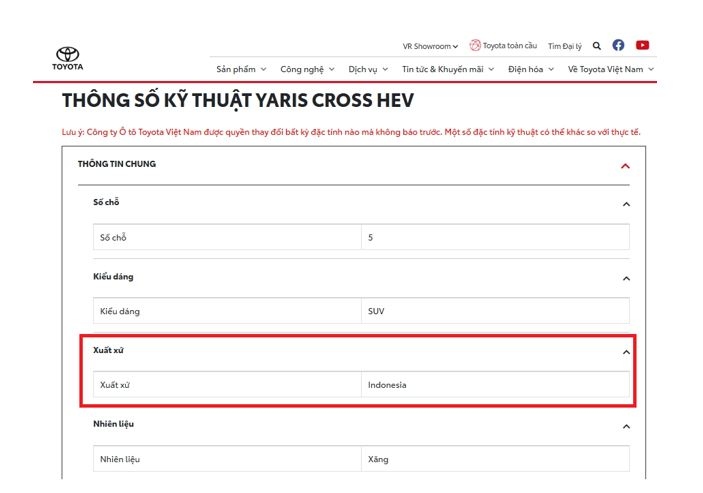Viewport: 703px width, 493px height.
Task: Click the red Lưu ý disclaimer text
Action: point(351,132)
